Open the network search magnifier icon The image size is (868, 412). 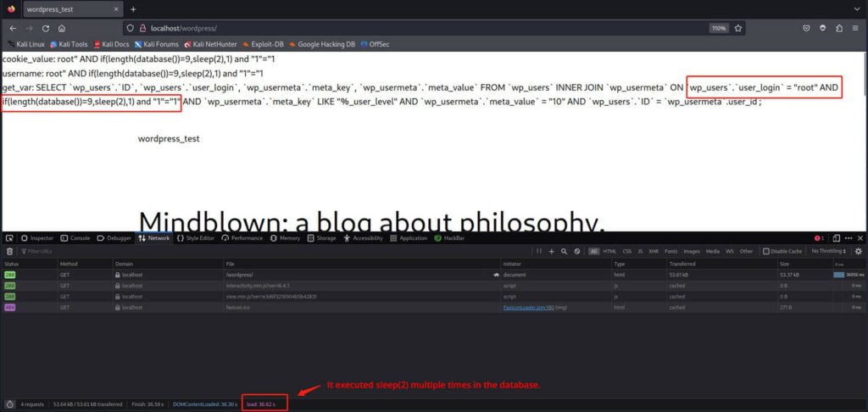point(564,252)
